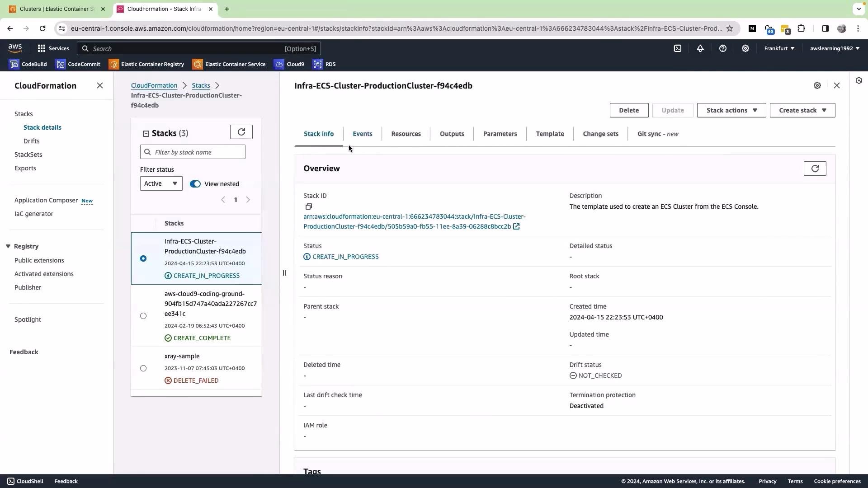Image resolution: width=868 pixels, height=488 pixels.
Task: Open Public extensions in the sidebar
Action: point(39,260)
